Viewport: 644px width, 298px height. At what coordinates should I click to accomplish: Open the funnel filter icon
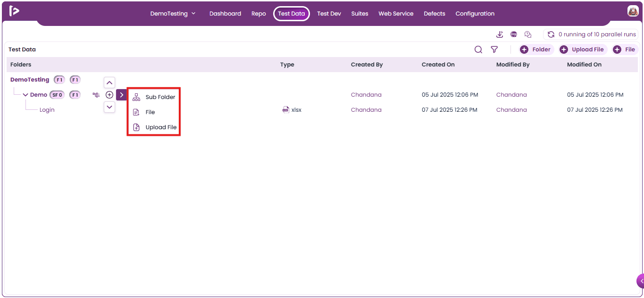point(494,50)
